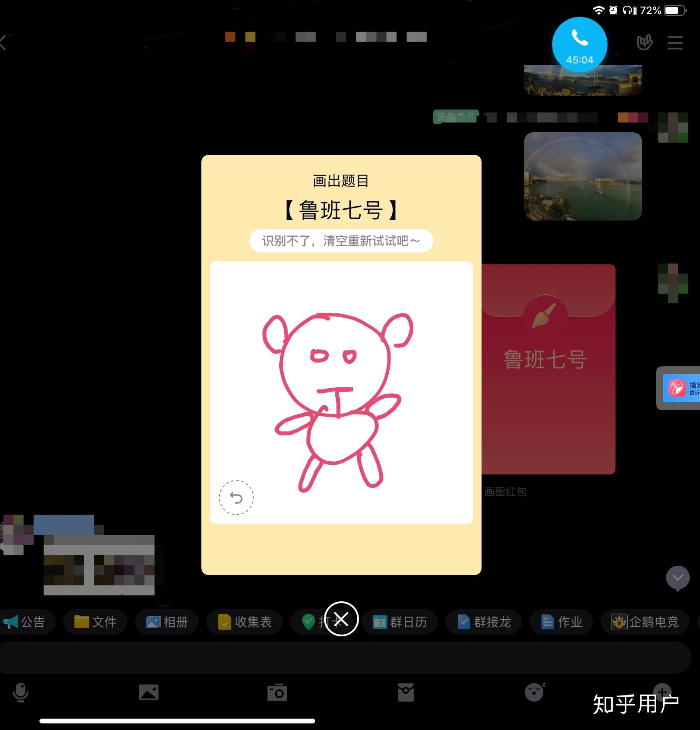Tap the hint 识别不了，清空重新试试吧
The image size is (700, 730).
pyautogui.click(x=341, y=241)
